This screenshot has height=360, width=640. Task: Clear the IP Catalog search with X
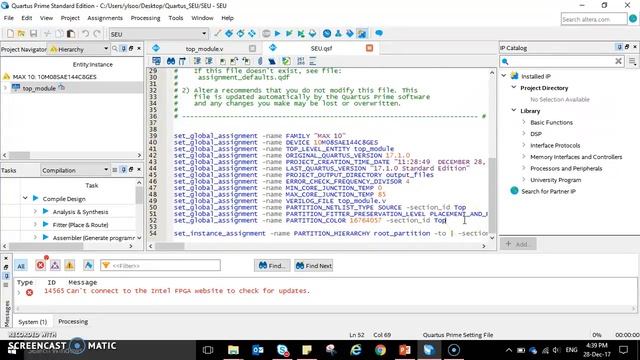pos(618,61)
